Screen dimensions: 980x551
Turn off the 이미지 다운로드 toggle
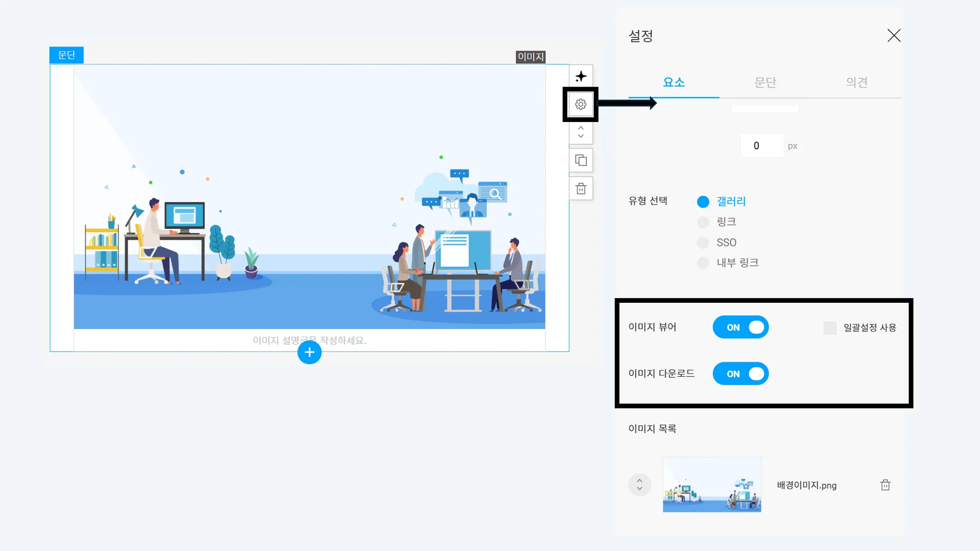click(x=741, y=374)
